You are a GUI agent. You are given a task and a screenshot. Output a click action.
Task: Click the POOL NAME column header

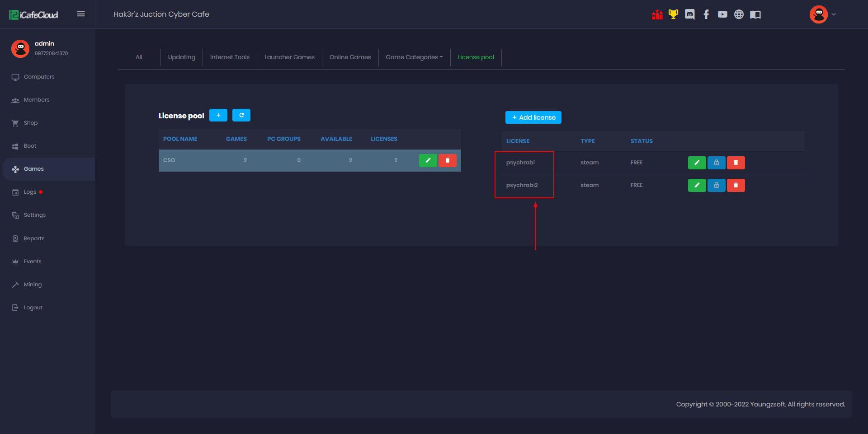click(180, 139)
